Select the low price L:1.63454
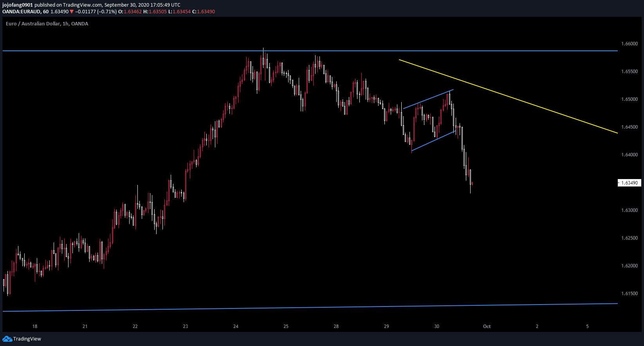The height and width of the screenshot is (346, 644). click(179, 12)
